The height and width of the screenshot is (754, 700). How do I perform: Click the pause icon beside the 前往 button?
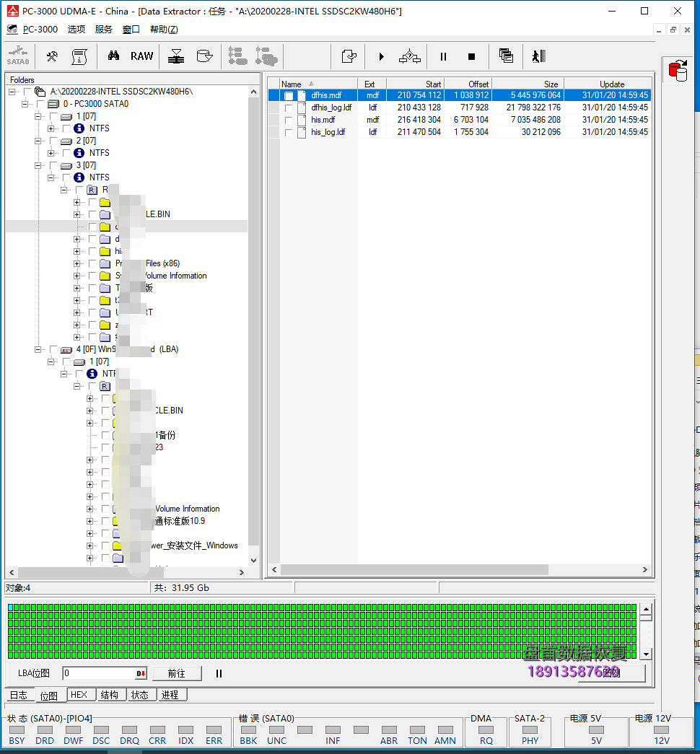tap(219, 673)
